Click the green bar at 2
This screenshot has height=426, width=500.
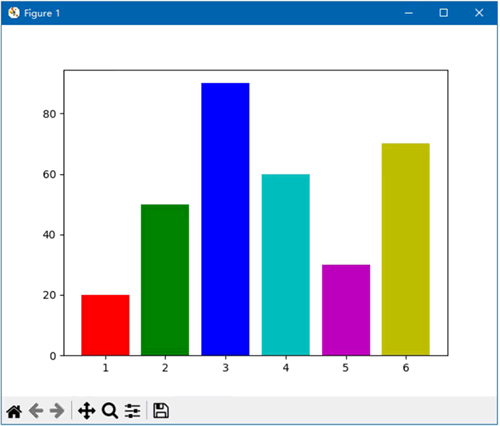165,280
